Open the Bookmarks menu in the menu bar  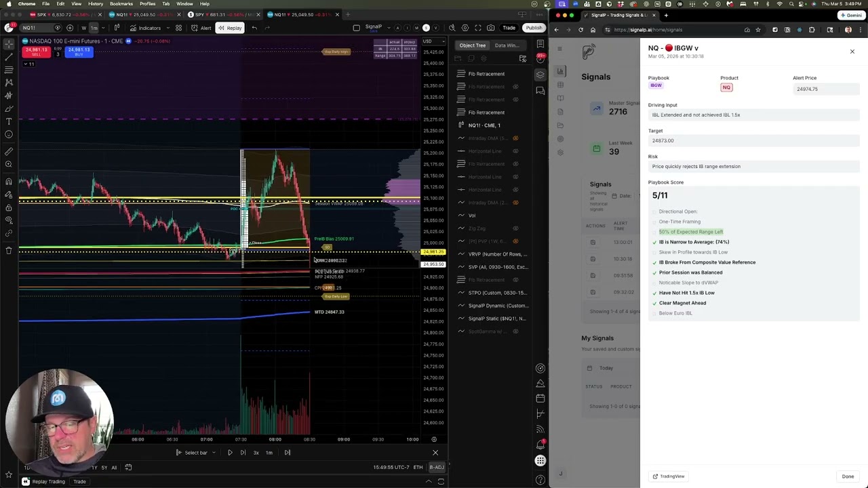121,3
